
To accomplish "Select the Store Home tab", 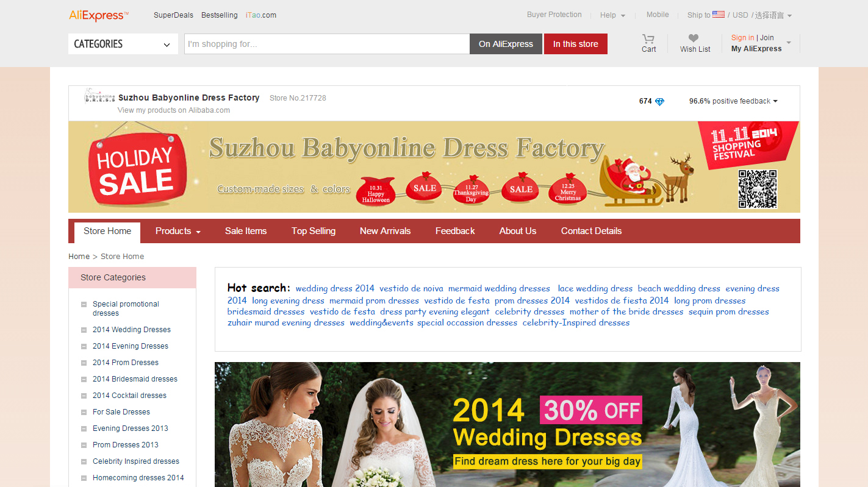I will 107,232.
